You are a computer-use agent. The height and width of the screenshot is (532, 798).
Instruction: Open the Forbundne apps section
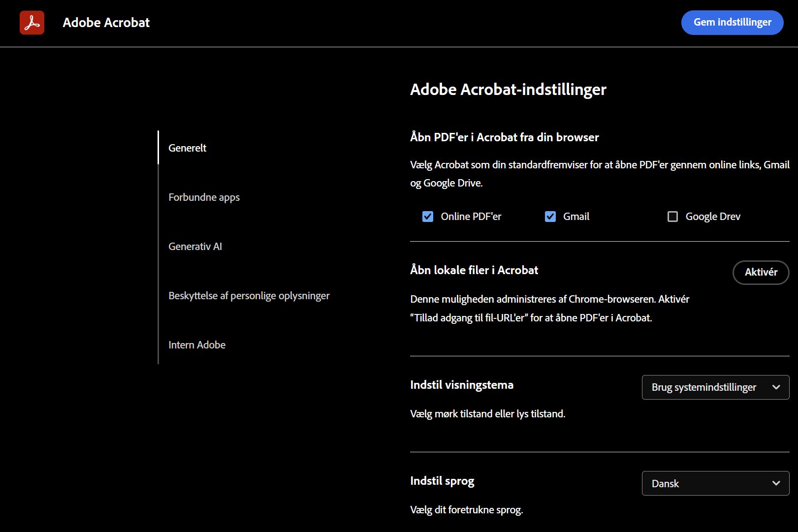(204, 197)
